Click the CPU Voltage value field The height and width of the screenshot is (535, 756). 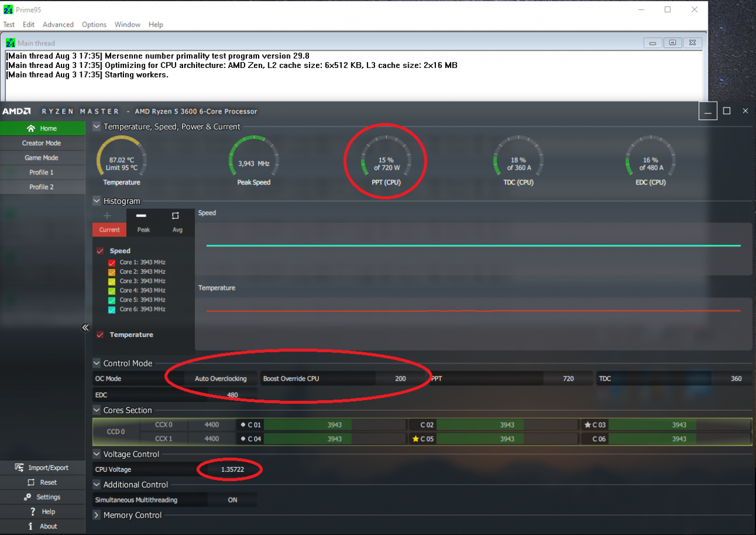coord(232,469)
